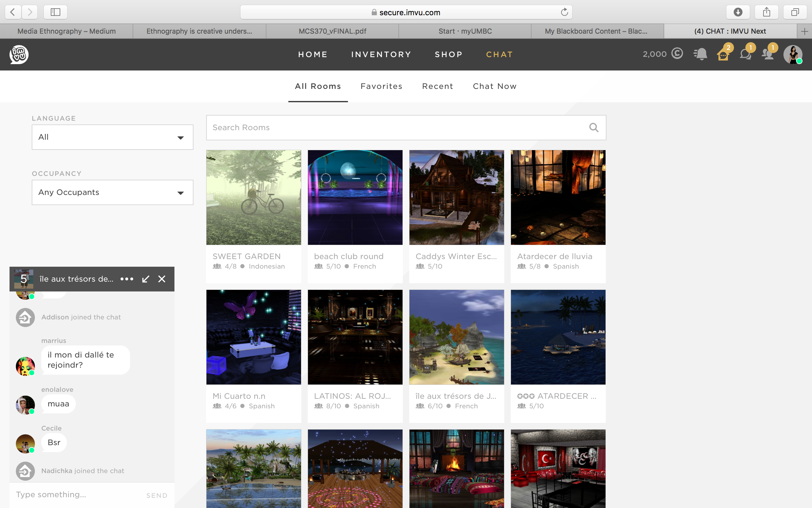Open île aux trésors de J... room card

[457, 356]
